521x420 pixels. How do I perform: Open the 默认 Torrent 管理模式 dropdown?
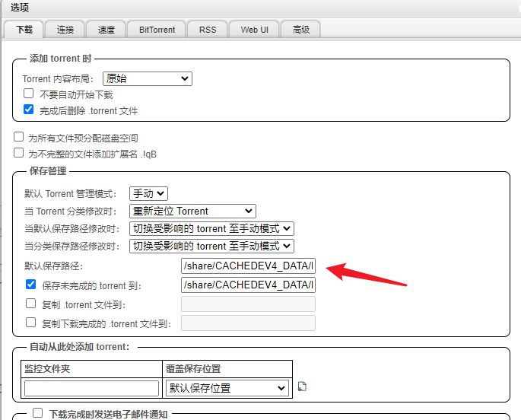(148, 194)
